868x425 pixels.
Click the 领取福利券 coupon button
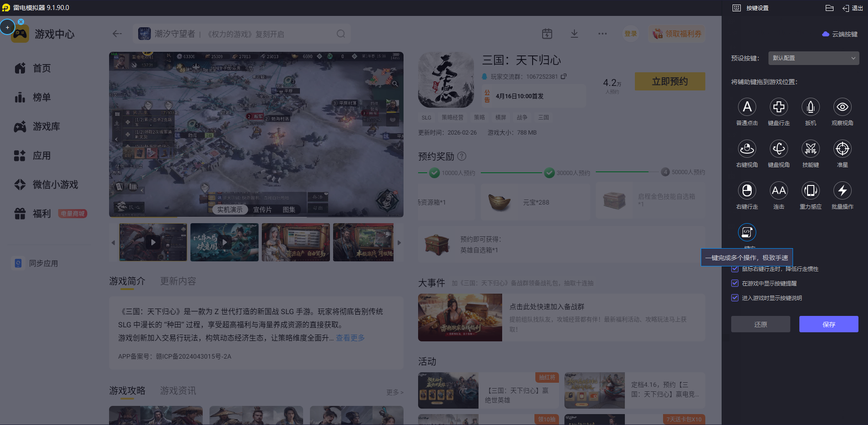(x=677, y=34)
